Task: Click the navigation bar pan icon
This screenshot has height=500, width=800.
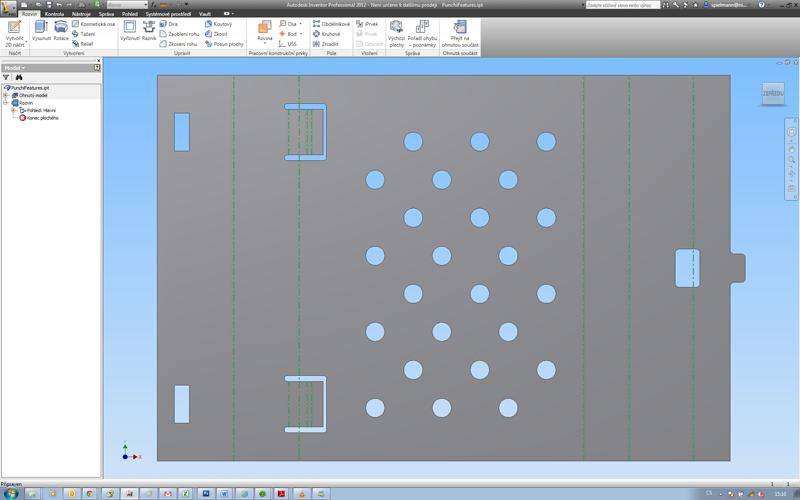Action: (x=791, y=149)
